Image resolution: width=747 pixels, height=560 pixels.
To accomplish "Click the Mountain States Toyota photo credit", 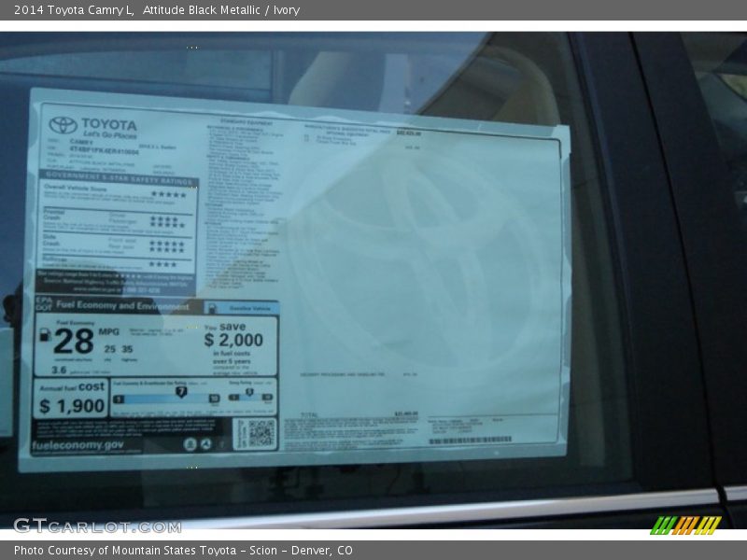I will tap(183, 551).
